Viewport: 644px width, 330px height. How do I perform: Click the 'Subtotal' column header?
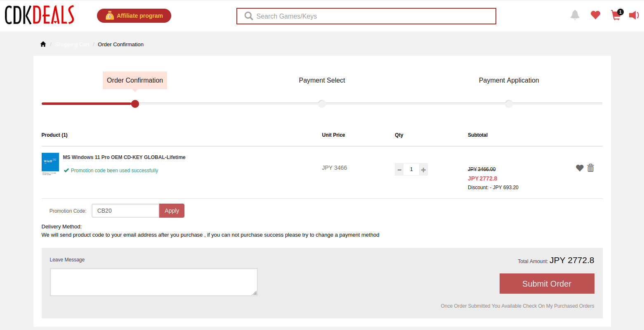tap(478, 135)
